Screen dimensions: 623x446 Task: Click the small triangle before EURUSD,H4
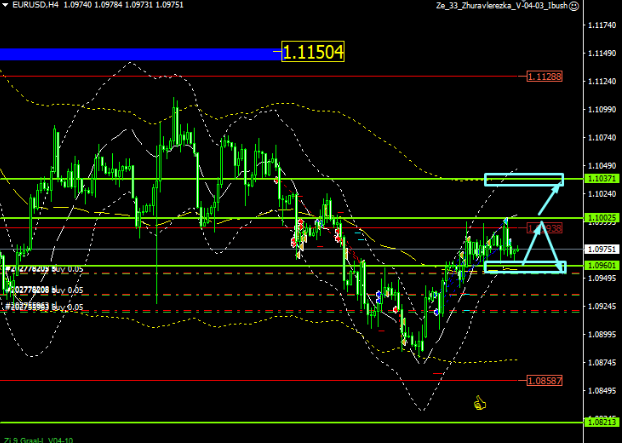point(5,6)
